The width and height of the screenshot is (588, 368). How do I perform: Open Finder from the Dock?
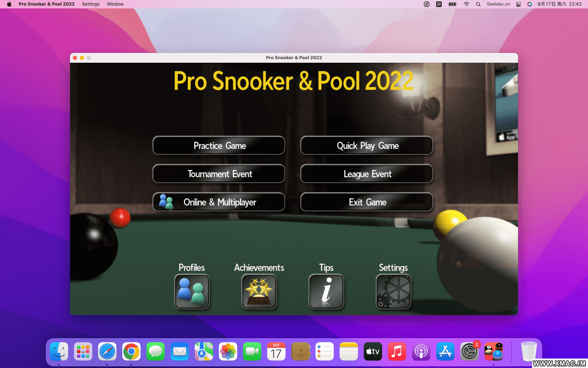pos(59,352)
